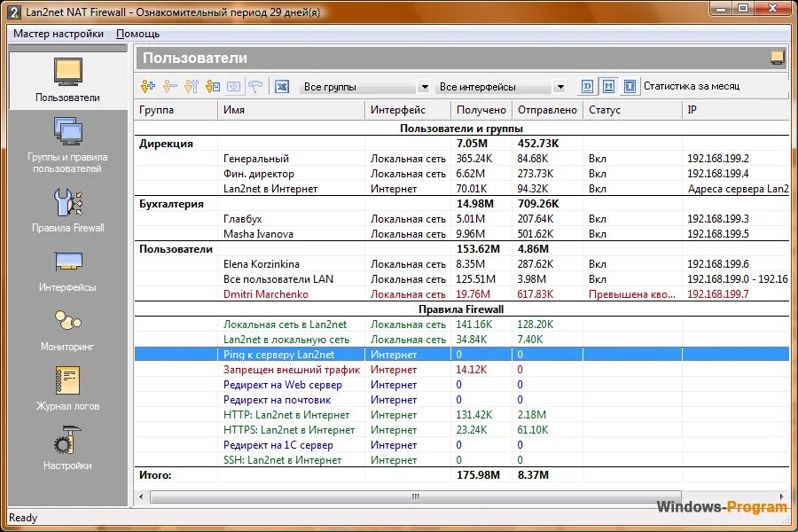Show daily statistics (D button)
Image resolution: width=798 pixels, height=532 pixels.
point(587,87)
